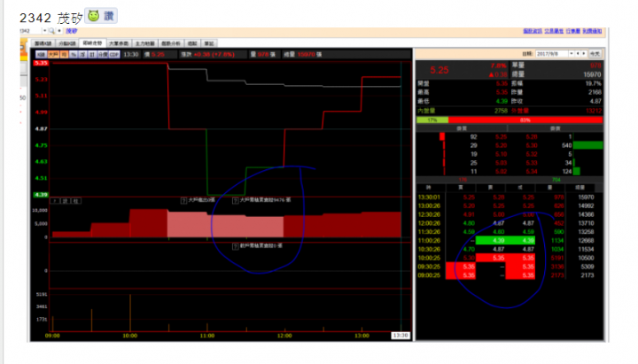Click the 92 bid quantity in order book
Screen dimensions: 638x364
pyautogui.click(x=473, y=136)
